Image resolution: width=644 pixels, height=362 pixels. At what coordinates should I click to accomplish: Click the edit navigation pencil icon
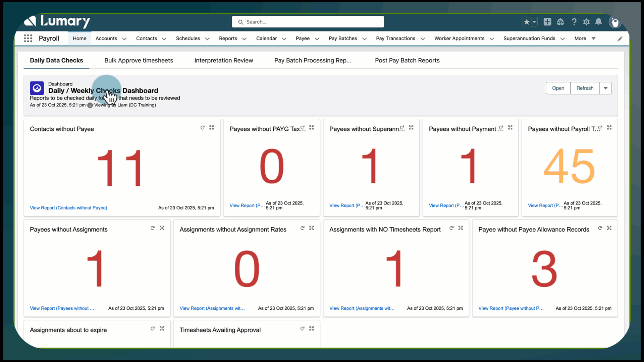point(620,39)
